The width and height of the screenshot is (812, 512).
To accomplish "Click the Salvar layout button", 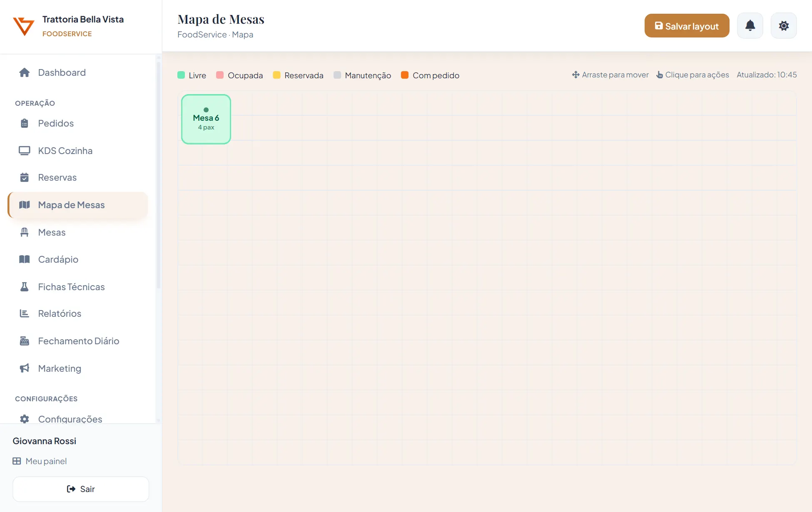I will pyautogui.click(x=687, y=26).
